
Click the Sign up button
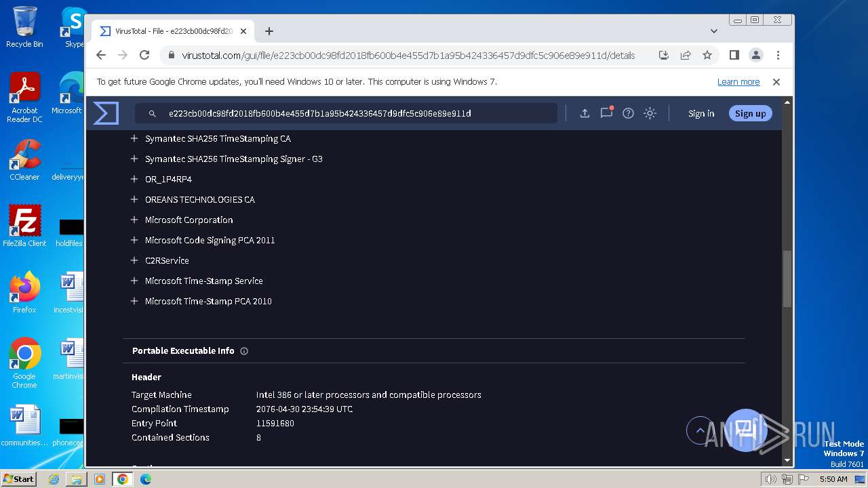[x=750, y=114]
